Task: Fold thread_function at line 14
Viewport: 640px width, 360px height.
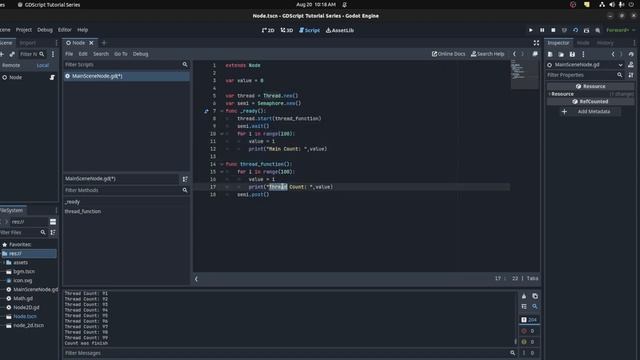Action: [222, 164]
